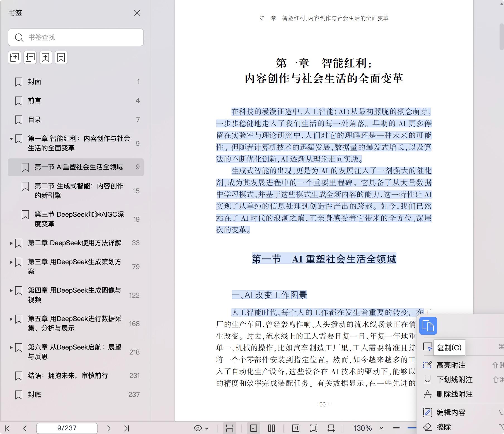The image size is (504, 434).
Task: Select 第一节 AI重塑社会生活全领域 bookmark
Action: pyautogui.click(x=76, y=167)
